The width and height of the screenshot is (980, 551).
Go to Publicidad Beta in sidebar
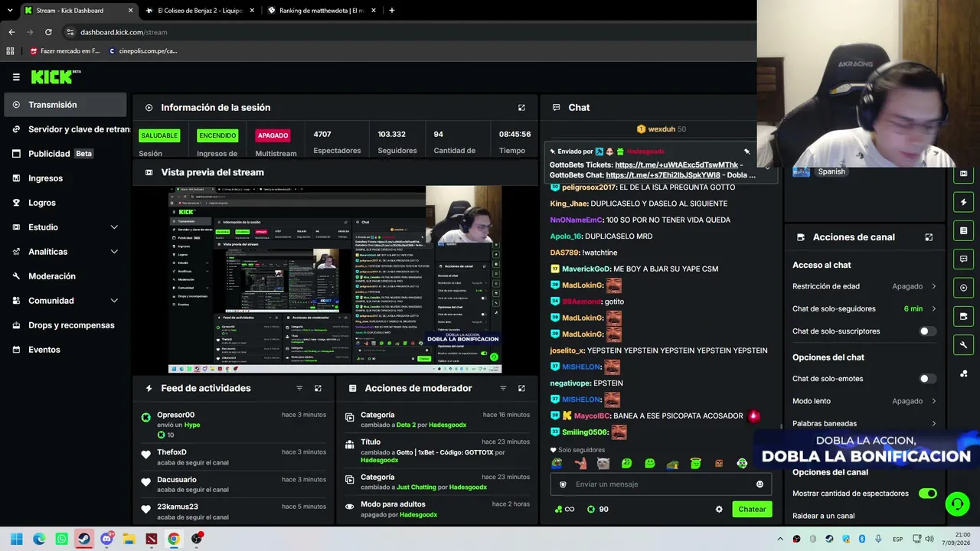point(65,154)
